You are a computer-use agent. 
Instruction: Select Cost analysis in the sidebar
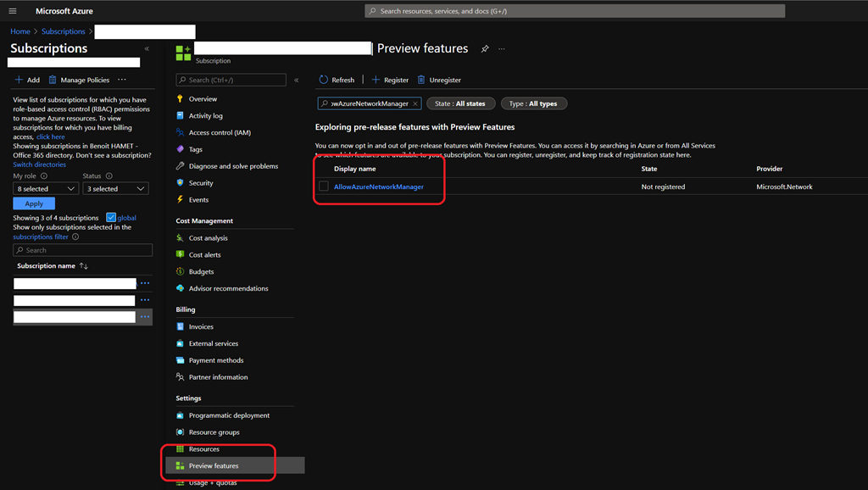click(208, 238)
